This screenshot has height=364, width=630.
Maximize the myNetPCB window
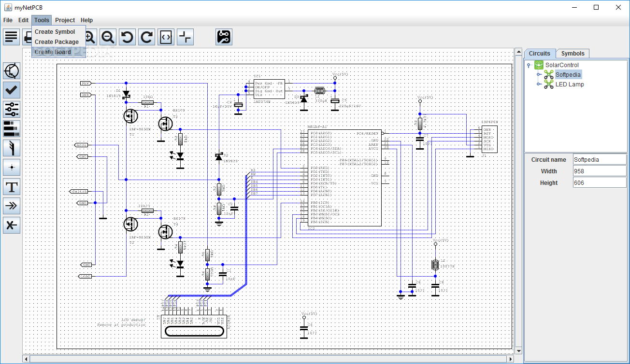pyautogui.click(x=596, y=7)
